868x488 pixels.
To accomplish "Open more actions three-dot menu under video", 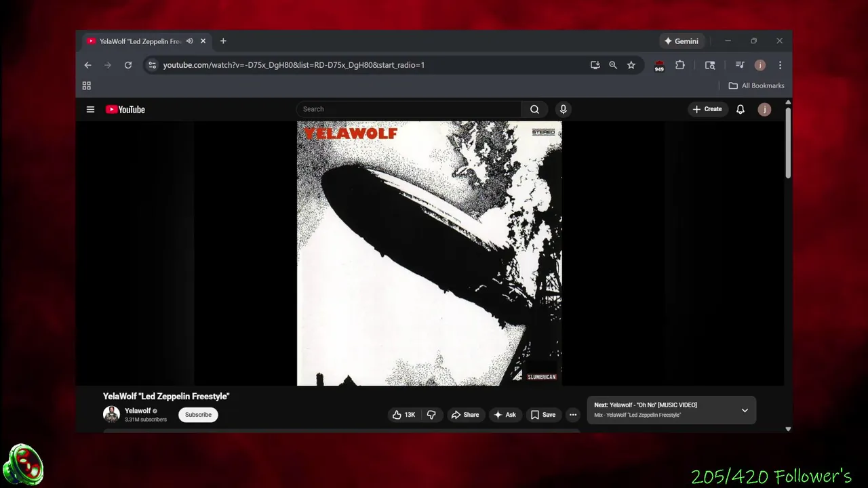I will [x=573, y=415].
